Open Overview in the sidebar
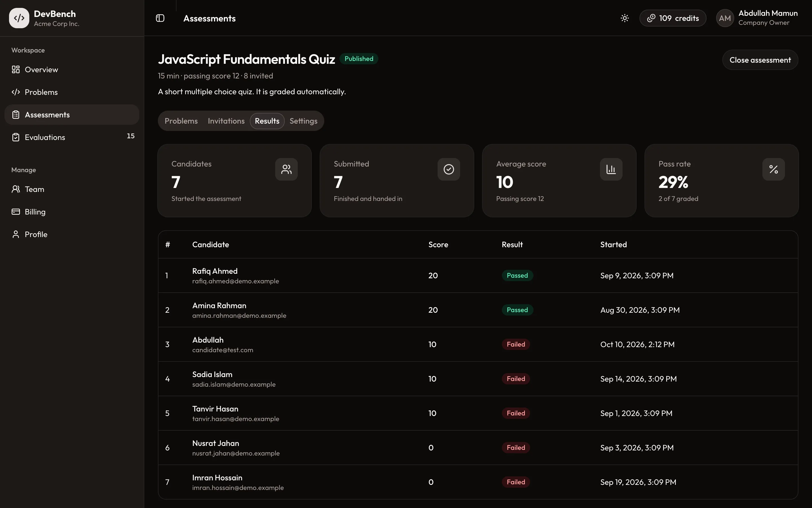Image resolution: width=812 pixels, height=508 pixels. 72,69
